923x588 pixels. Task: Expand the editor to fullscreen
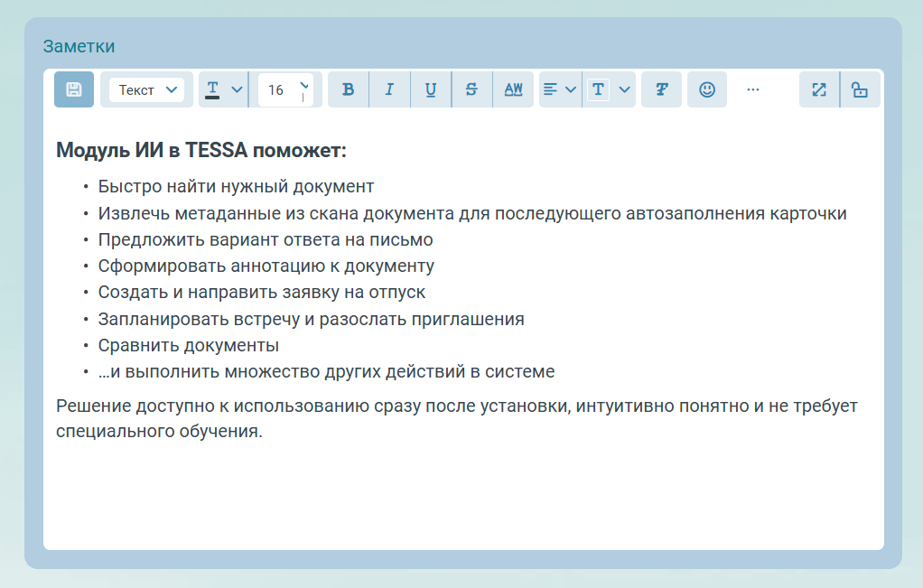(818, 89)
